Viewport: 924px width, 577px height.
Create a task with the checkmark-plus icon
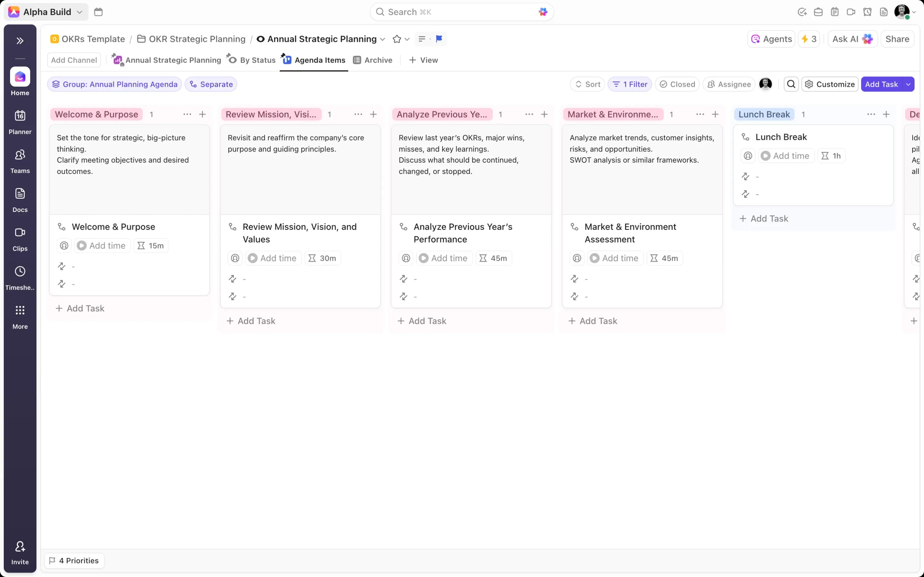[802, 12]
